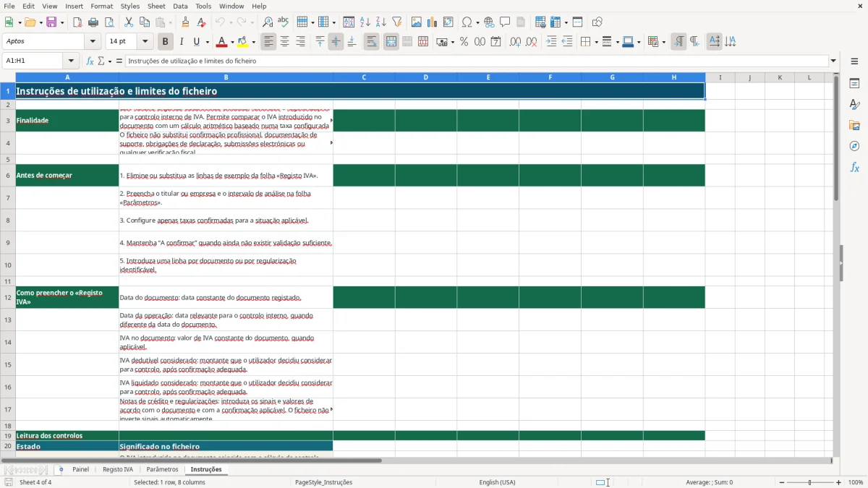The image size is (868, 488).
Task: Apply the red font color swatch
Action: pos(222,42)
